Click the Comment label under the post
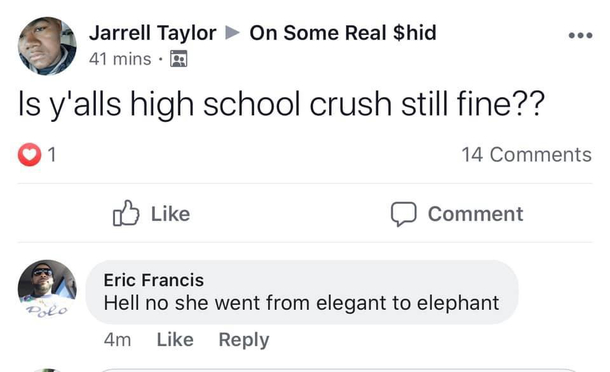 coord(475,214)
